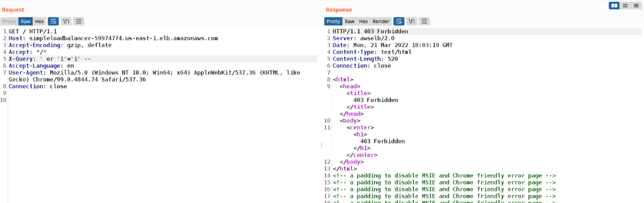This screenshot has height=203, width=644.
Task: Click 'Server: awselb/2.0' response header
Action: click(364, 38)
